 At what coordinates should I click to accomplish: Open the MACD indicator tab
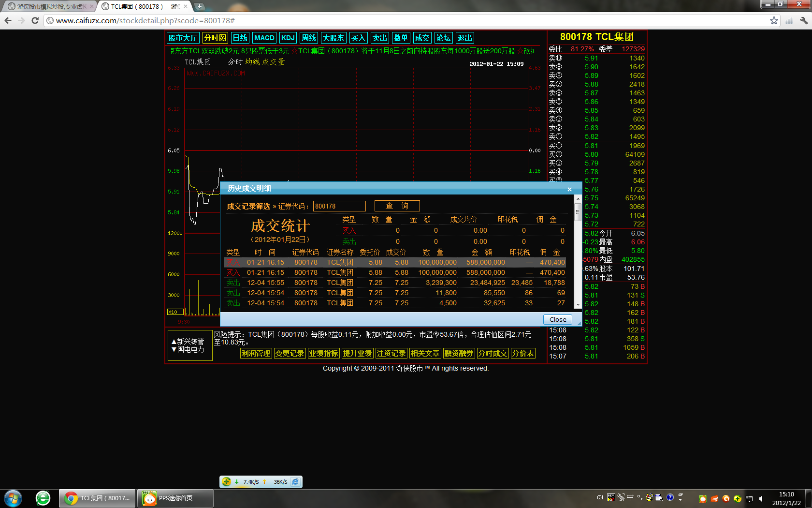tap(264, 38)
